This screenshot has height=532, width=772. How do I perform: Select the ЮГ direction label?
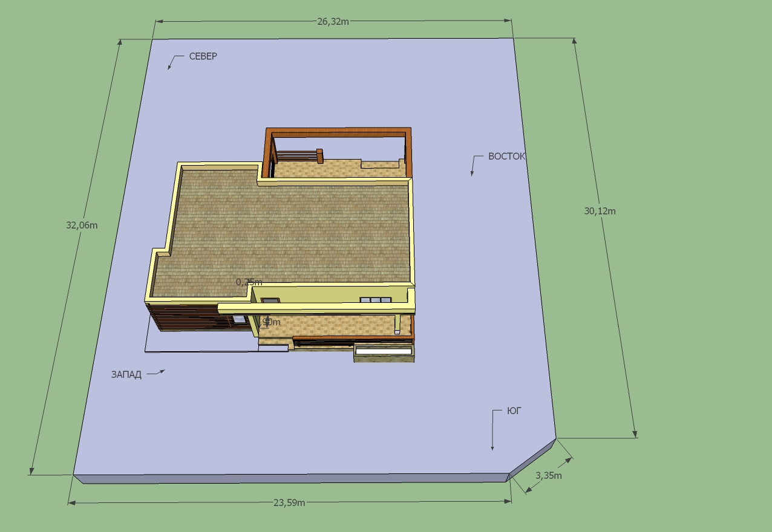coord(514,410)
